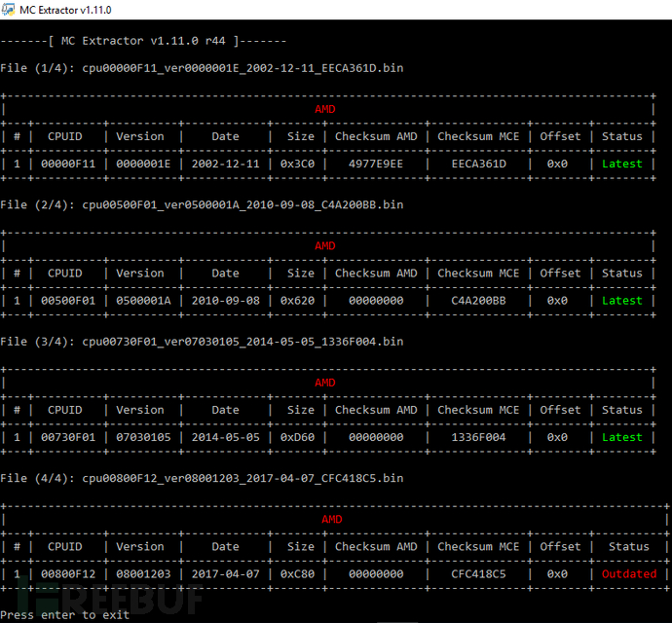The height and width of the screenshot is (623, 672).
Task: Click the date 2014-05-05 in third table
Action: (x=225, y=437)
